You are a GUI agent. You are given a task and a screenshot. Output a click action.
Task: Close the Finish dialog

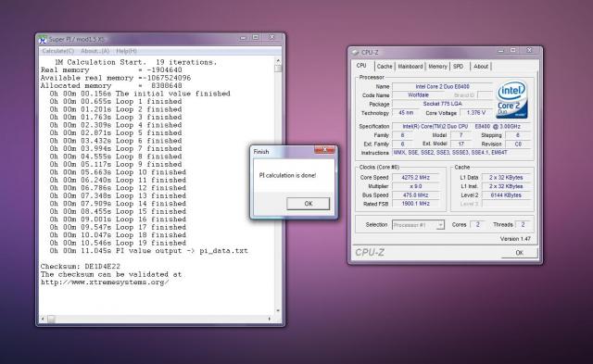(x=324, y=150)
